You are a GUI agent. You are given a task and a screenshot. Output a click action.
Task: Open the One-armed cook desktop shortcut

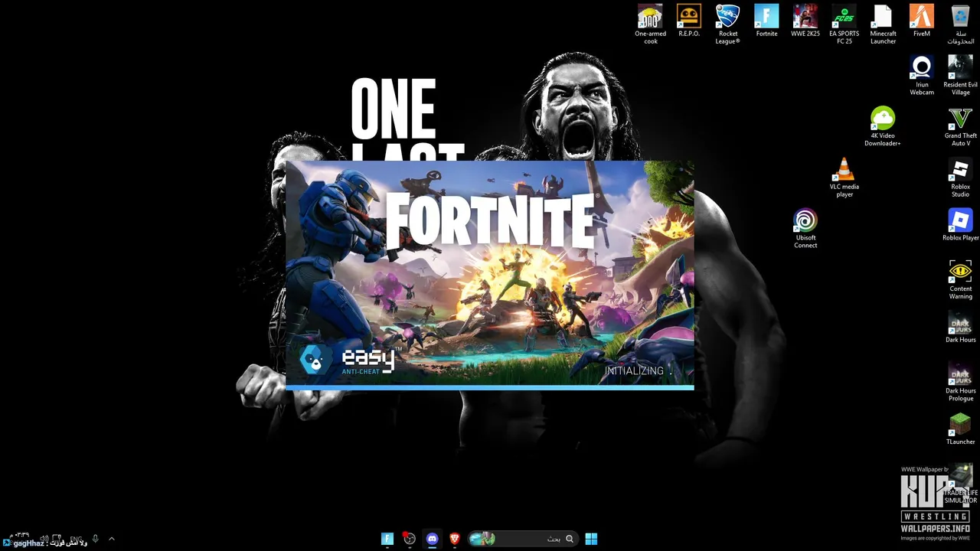(650, 24)
